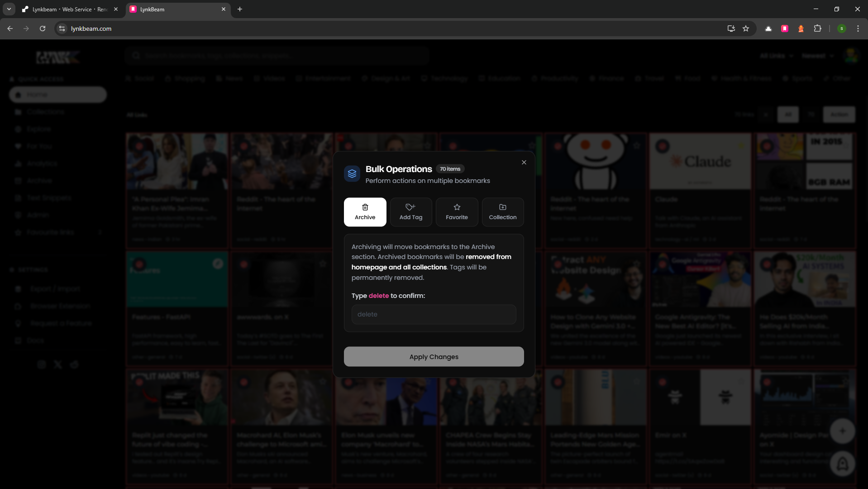
Task: View site information for lynkbeam.com
Action: [62, 29]
